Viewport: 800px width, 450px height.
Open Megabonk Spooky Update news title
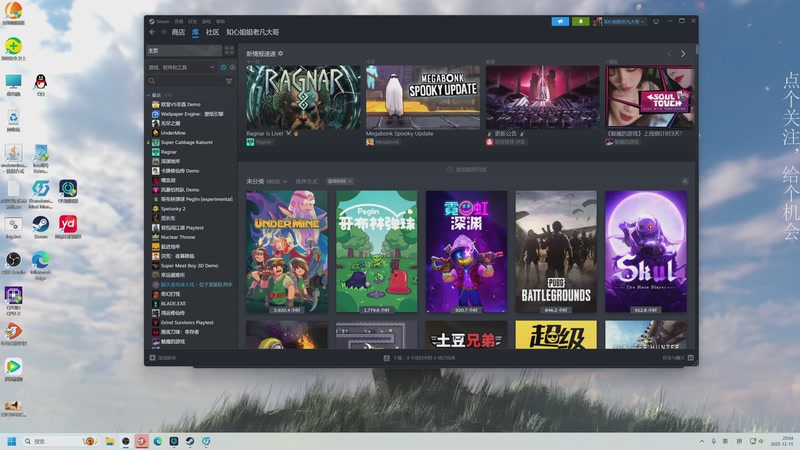[x=399, y=134]
